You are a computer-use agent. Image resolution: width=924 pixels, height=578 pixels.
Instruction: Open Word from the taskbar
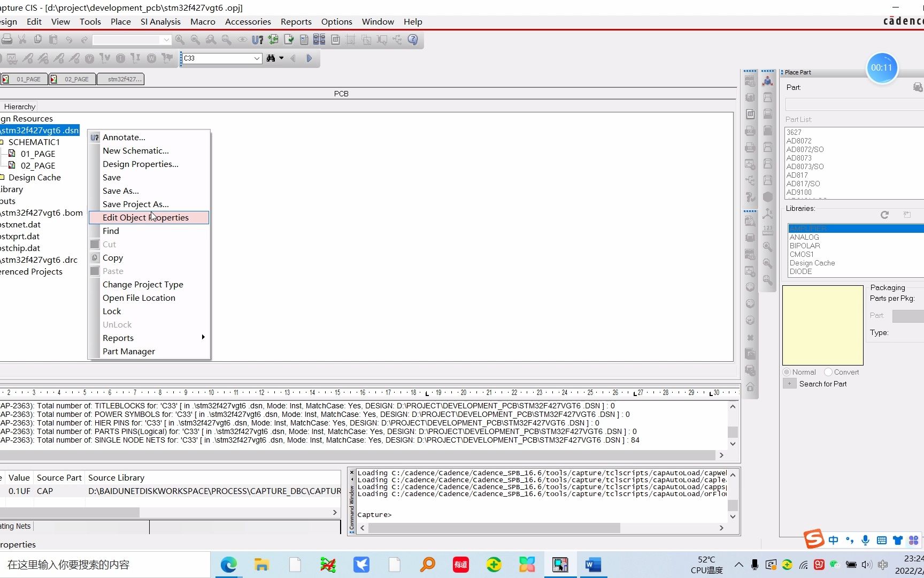coord(593,565)
